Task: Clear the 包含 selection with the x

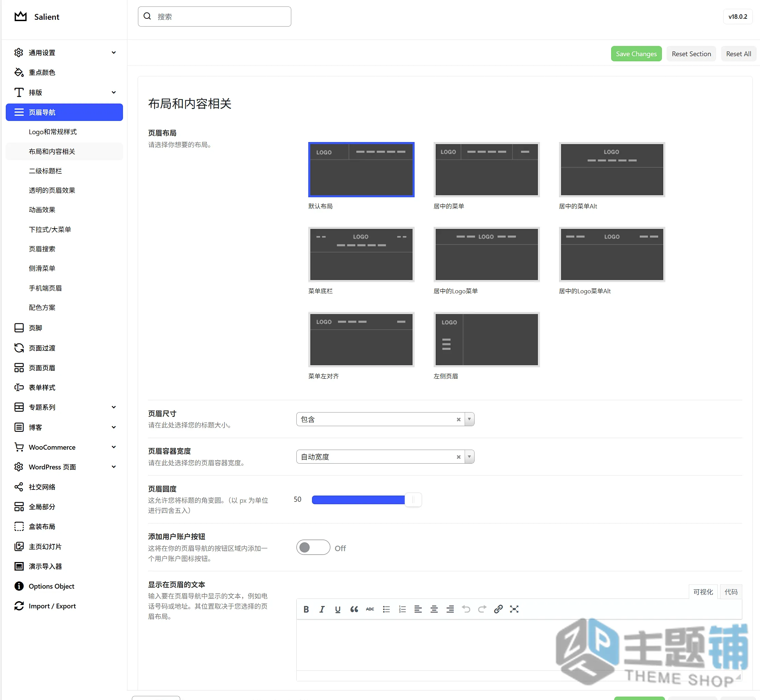Action: click(459, 419)
